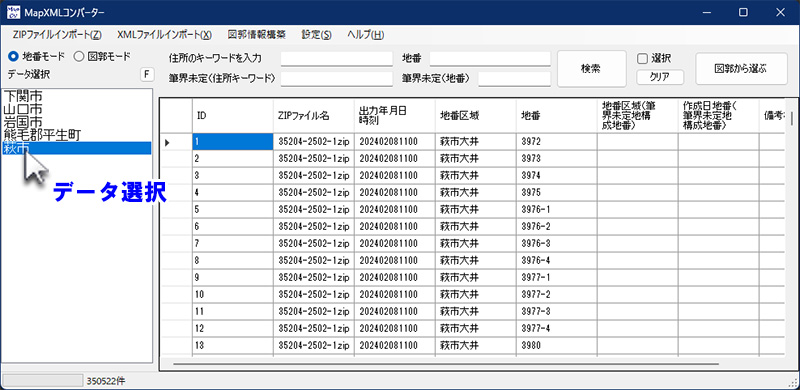Viewport: 800px width, 390px height.
Task: Click the 地番 cell 3977-4
Action: tap(557, 328)
